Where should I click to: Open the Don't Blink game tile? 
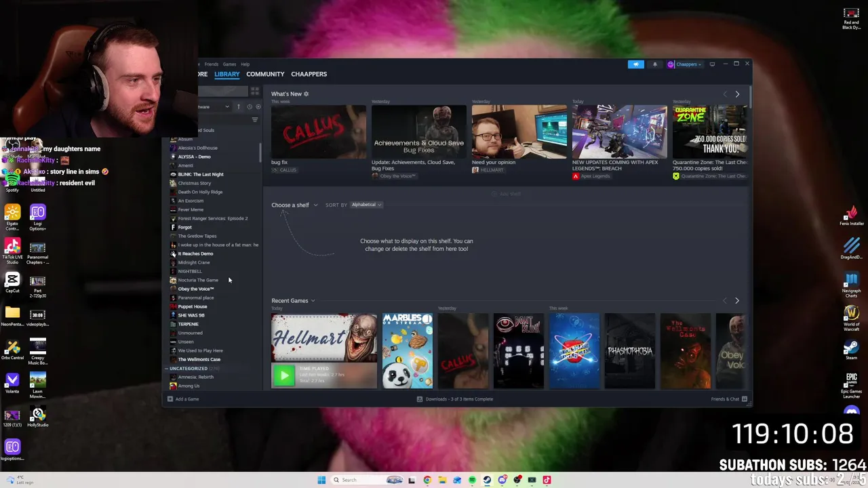click(518, 351)
